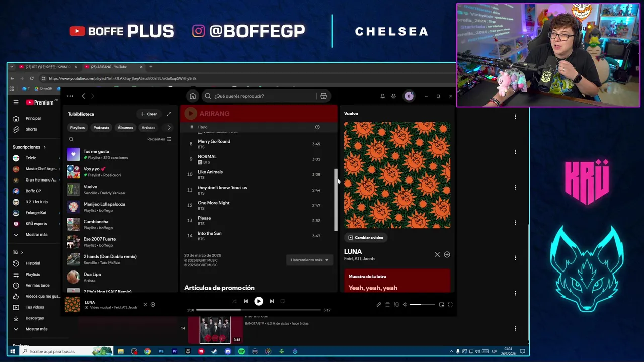Close the ARIRANG - YouTube tab
The width and height of the screenshot is (644, 362).
(x=141, y=67)
